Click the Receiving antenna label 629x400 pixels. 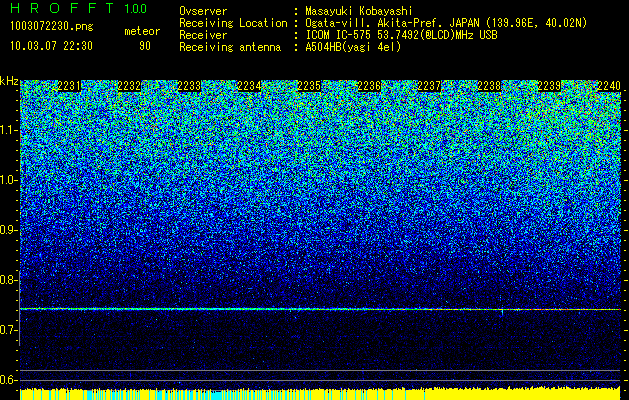(x=230, y=47)
